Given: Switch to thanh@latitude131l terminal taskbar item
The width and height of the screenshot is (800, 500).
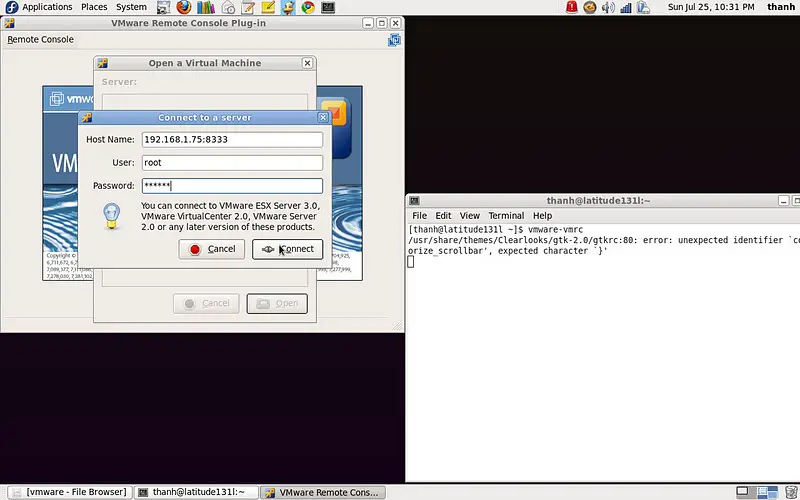Looking at the screenshot, I should click(196, 492).
